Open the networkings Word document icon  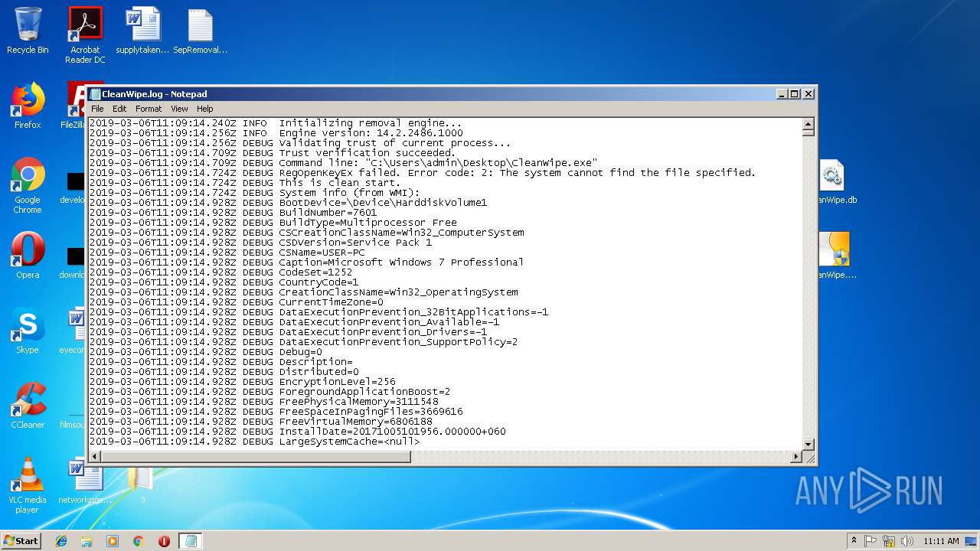coord(85,481)
